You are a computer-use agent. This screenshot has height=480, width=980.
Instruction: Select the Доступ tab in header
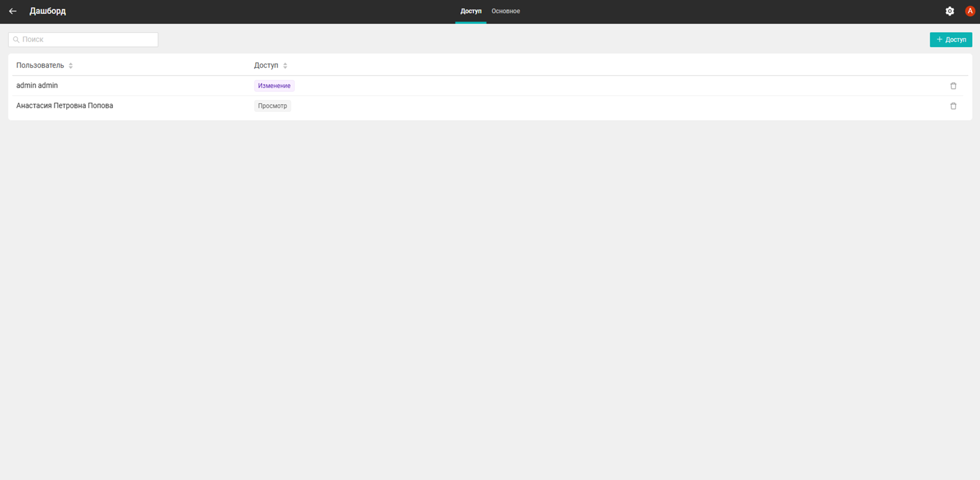470,11
